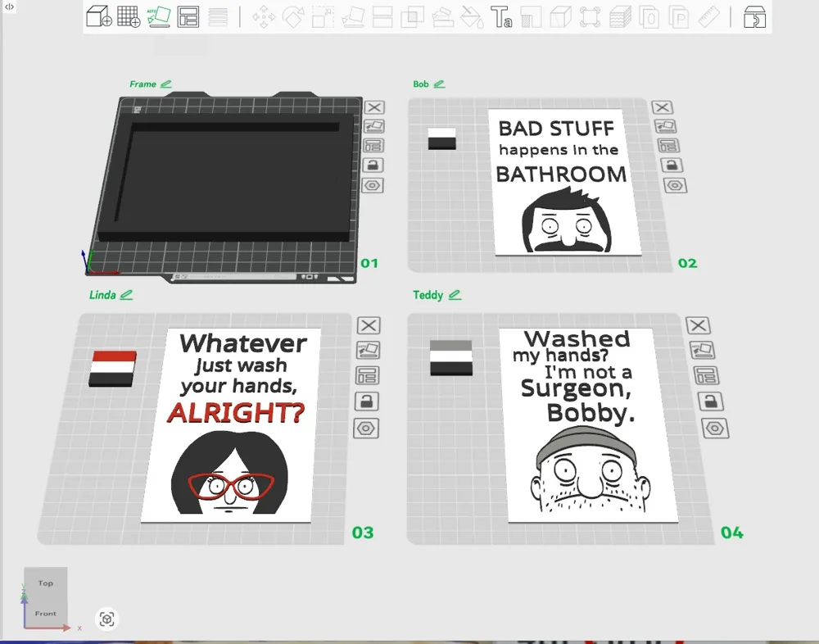The image size is (819, 644).
Task: Select the white-black swatch block on Bob plate
Action: tap(442, 138)
